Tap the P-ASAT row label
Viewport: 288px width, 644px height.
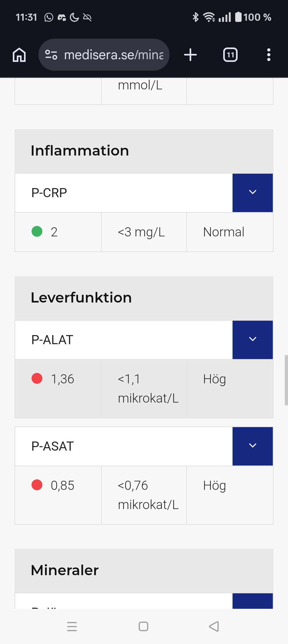[53, 446]
